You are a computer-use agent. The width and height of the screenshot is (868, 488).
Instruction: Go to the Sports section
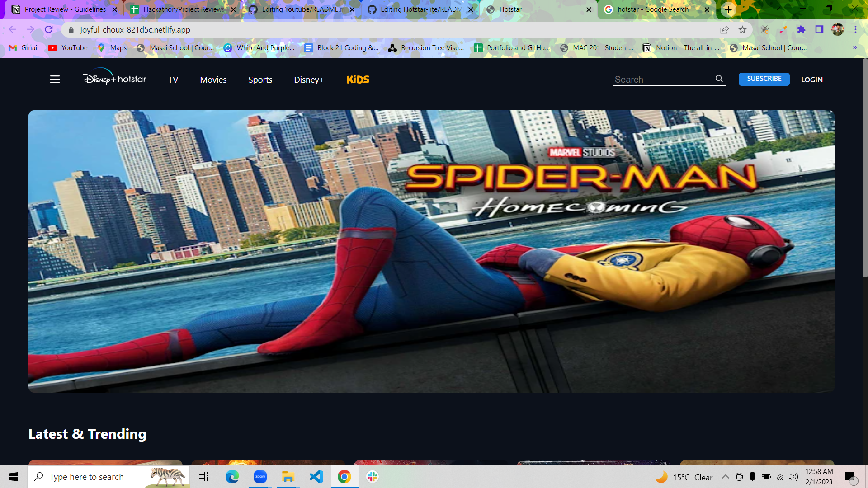tap(260, 80)
